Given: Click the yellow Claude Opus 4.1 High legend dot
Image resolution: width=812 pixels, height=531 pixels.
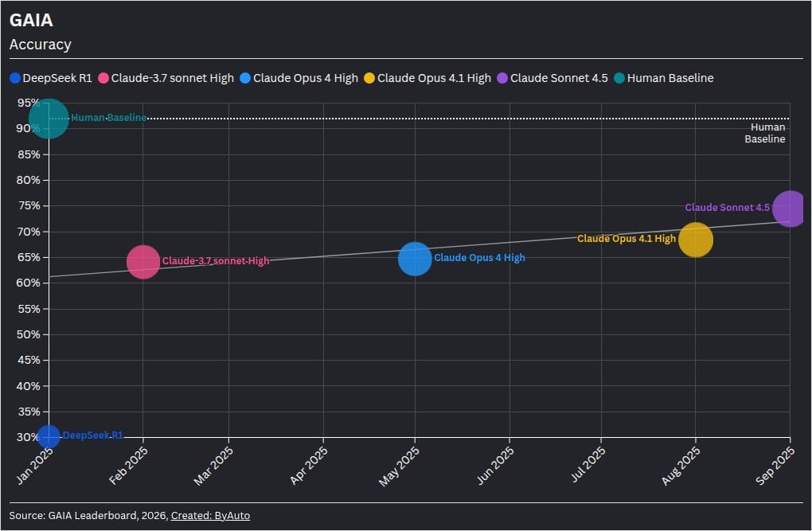Looking at the screenshot, I should [x=369, y=78].
